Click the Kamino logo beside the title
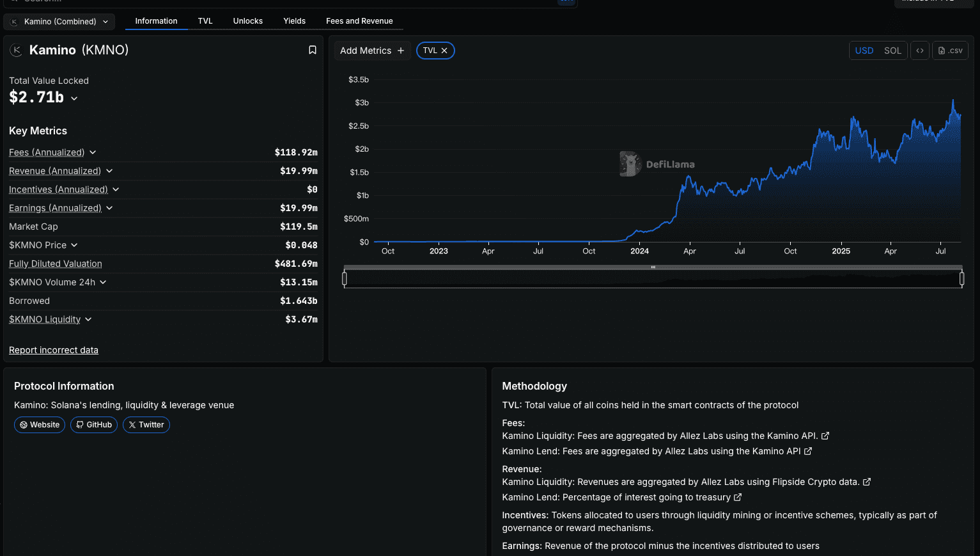Screen dimensions: 980x556 click(x=16, y=50)
